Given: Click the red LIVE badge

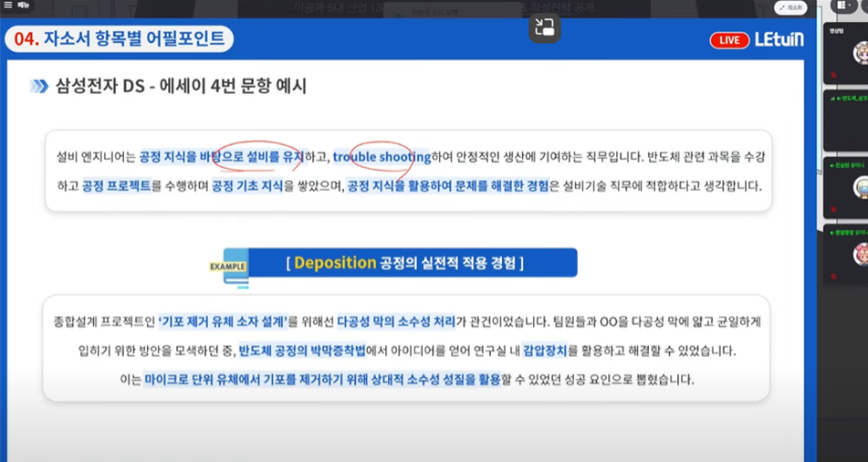Looking at the screenshot, I should 729,40.
